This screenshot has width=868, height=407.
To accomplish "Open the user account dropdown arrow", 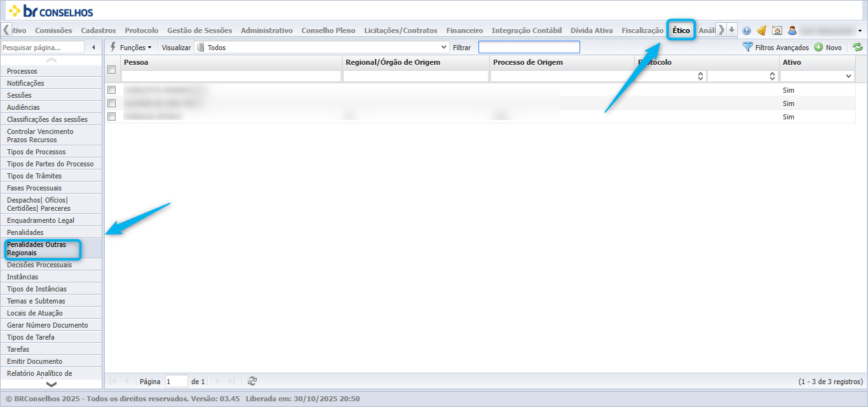I will tap(860, 30).
